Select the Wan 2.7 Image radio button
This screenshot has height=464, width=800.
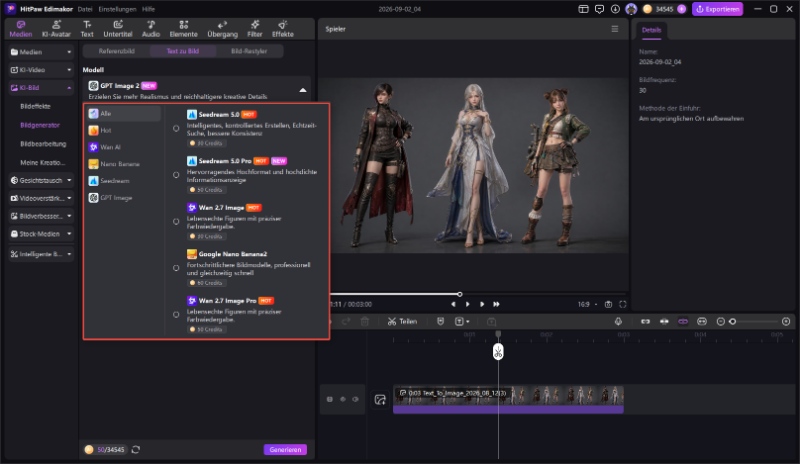[x=176, y=222]
